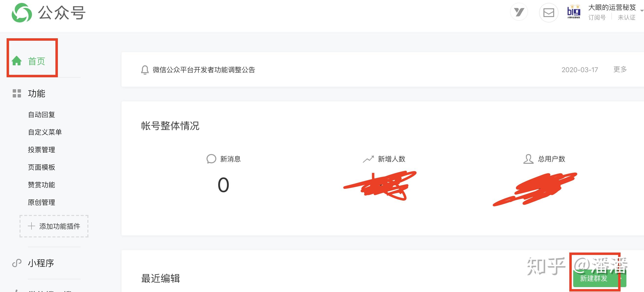Open 更多 announcements link
This screenshot has height=292, width=644.
tap(620, 69)
